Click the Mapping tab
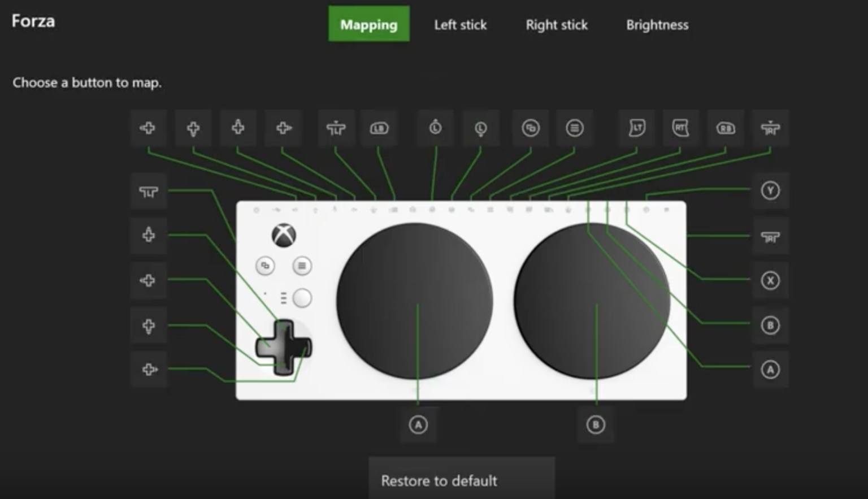 click(369, 24)
